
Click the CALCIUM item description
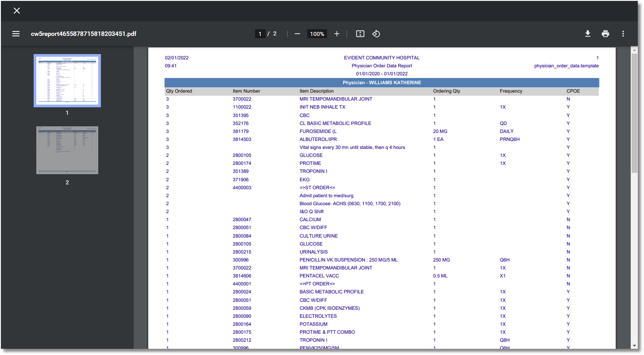tap(310, 219)
